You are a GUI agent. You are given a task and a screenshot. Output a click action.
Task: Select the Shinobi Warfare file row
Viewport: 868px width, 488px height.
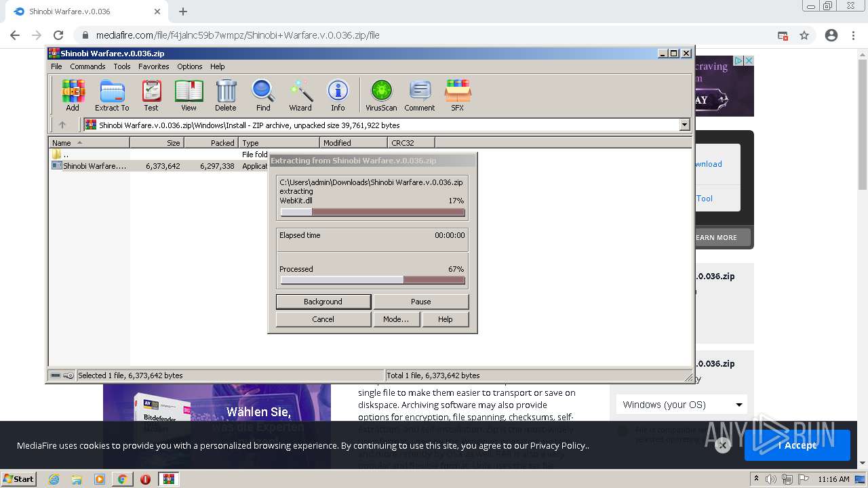click(159, 165)
